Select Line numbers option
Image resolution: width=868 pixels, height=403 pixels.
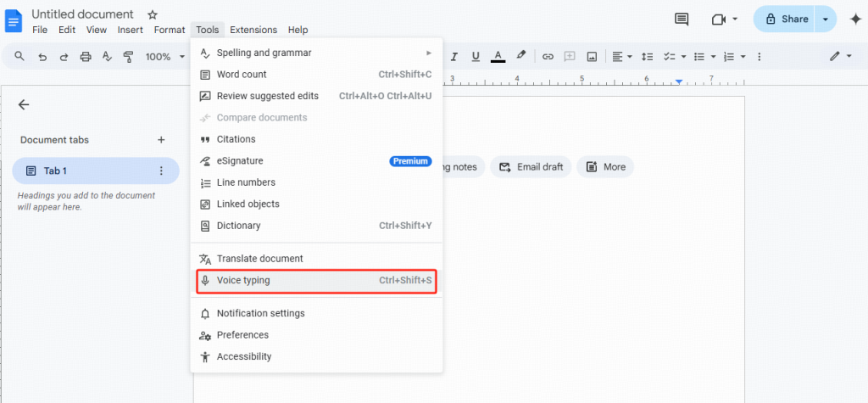pos(317,182)
